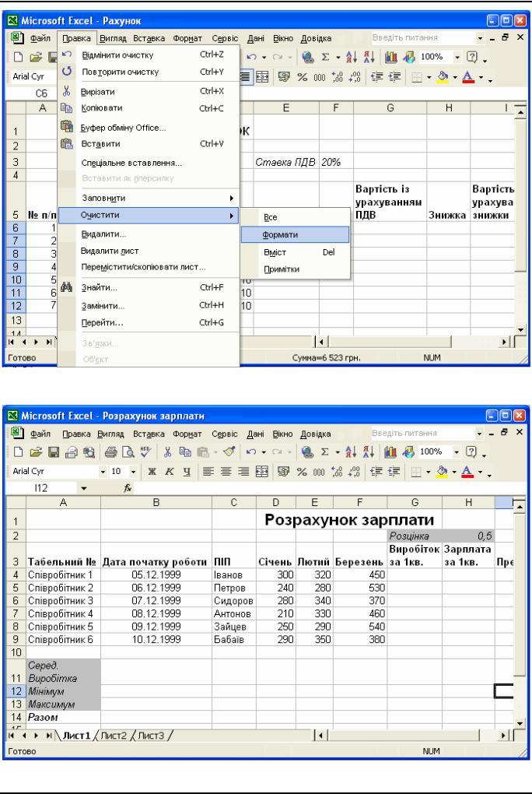Click font color A in Рахунок window
Viewport: 532px width, 794px height.
(469, 77)
